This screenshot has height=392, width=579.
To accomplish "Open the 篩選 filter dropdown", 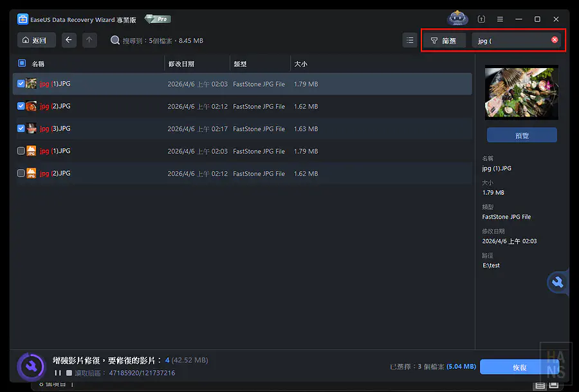I will tap(444, 40).
